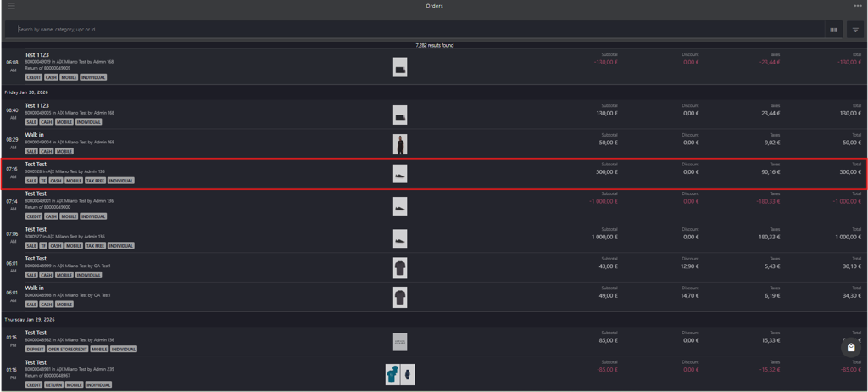Open the Walk in order 80000048998
This screenshot has width=868, height=392.
pyautogui.click(x=434, y=297)
